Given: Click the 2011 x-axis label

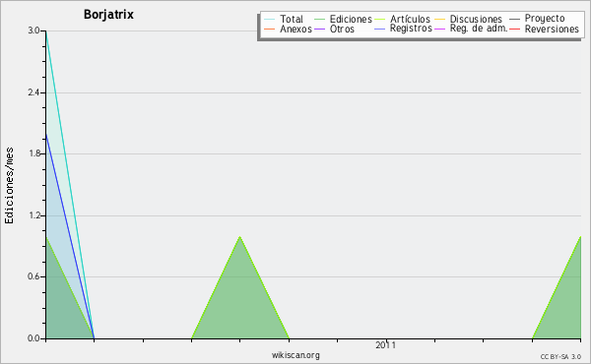Looking at the screenshot, I should pos(385,345).
